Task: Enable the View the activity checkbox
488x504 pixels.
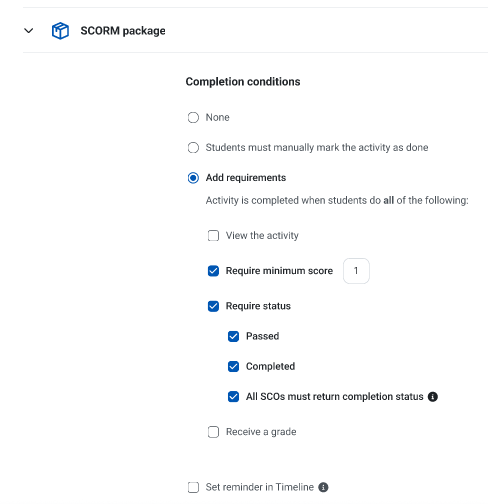Action: click(x=213, y=235)
